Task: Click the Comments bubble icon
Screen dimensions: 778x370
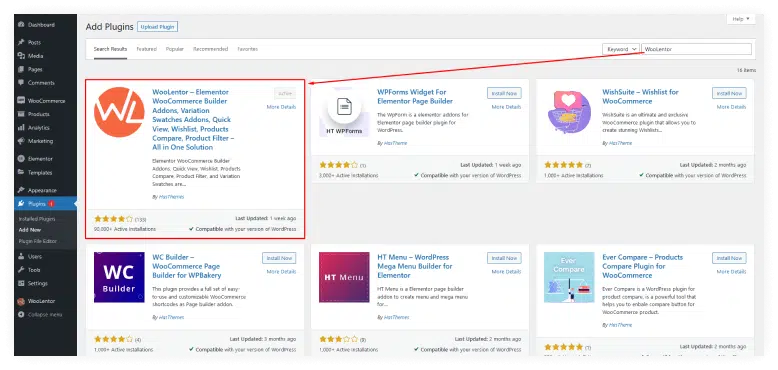Action: [21, 83]
